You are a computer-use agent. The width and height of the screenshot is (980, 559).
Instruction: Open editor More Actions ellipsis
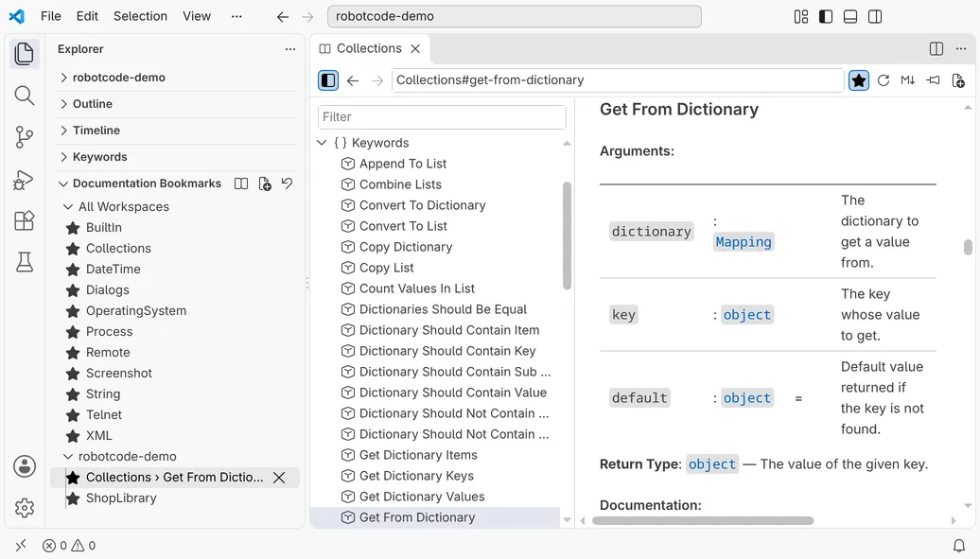(961, 49)
